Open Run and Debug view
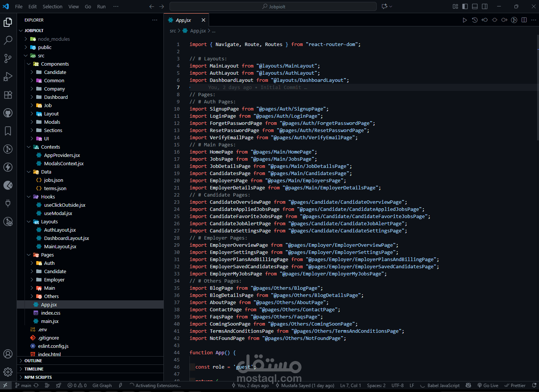Screen dimensions: 539x392 pyautogui.click(x=8, y=77)
